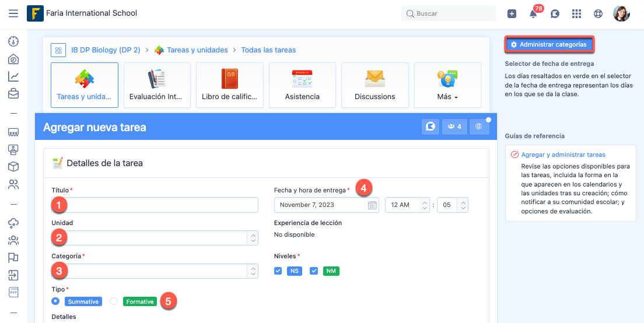Expand the Categoría dropdown

pos(253,271)
